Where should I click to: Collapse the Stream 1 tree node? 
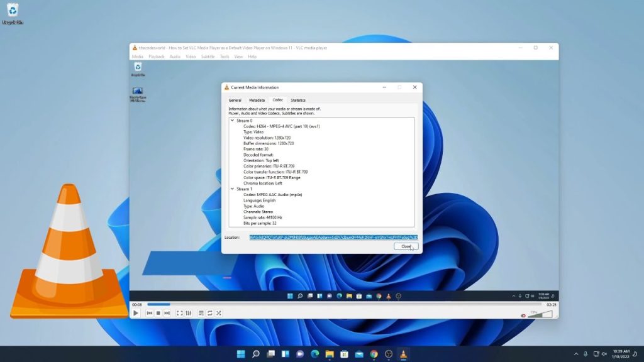tap(232, 189)
